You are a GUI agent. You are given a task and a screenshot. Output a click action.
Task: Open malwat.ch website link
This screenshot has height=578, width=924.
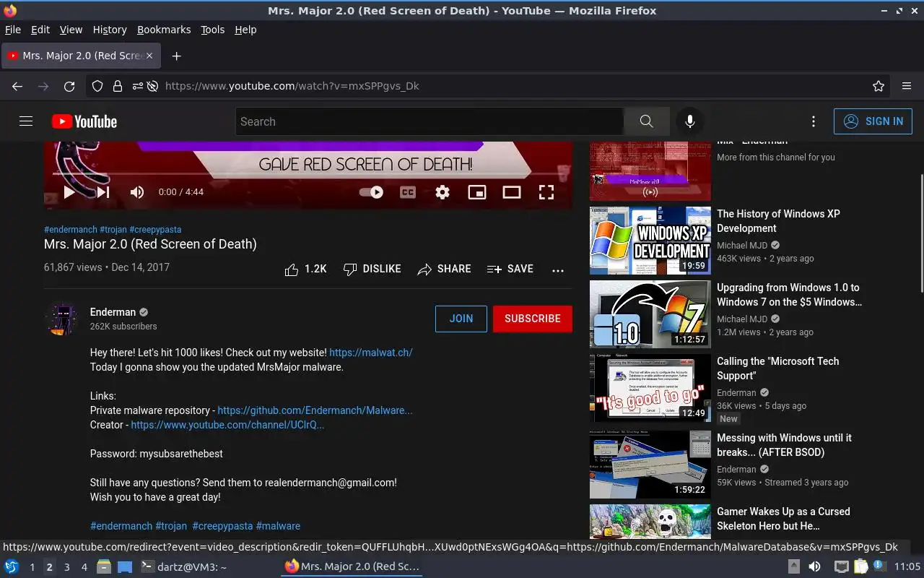(371, 353)
